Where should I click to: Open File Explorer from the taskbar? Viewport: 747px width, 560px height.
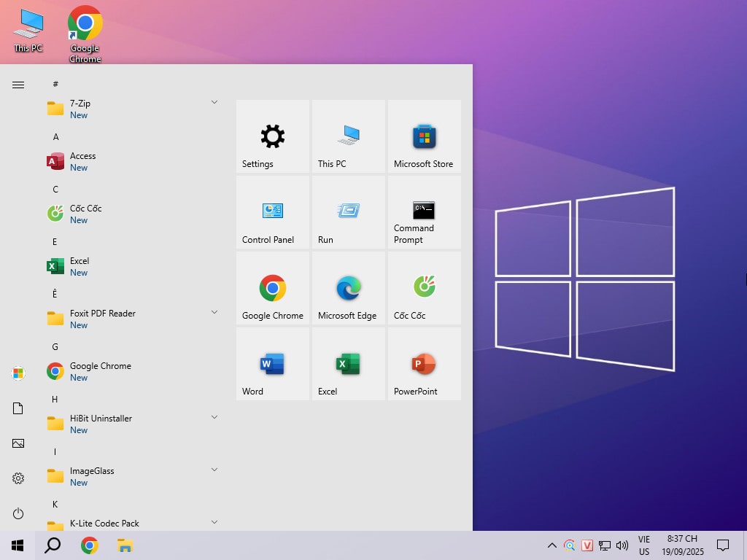(x=125, y=545)
